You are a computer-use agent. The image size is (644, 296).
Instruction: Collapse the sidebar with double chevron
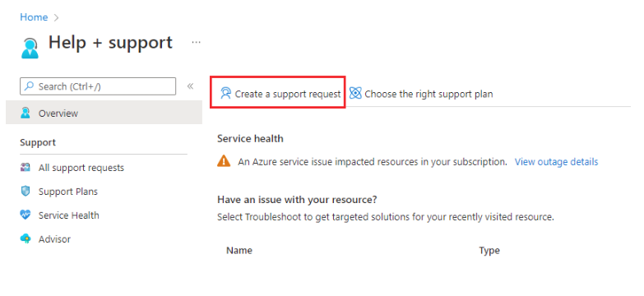pos(190,86)
